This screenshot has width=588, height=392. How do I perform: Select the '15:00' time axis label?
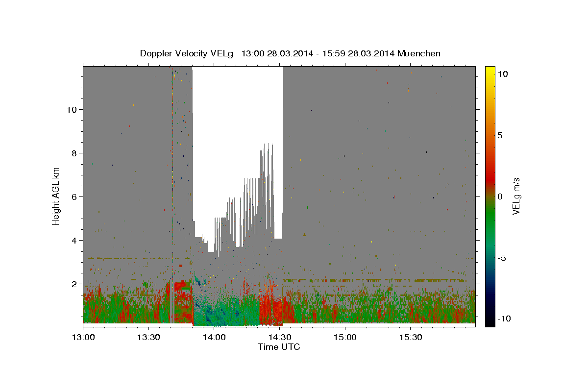pos(344,337)
